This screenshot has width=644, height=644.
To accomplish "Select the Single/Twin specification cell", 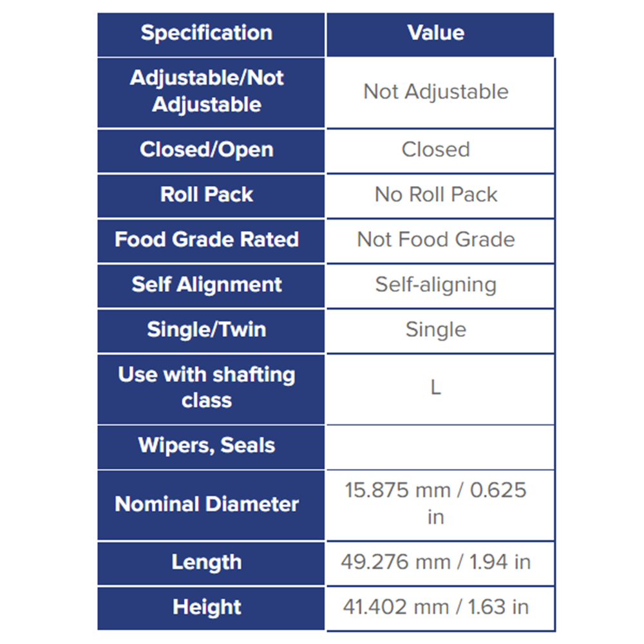I will pyautogui.click(x=211, y=331).
